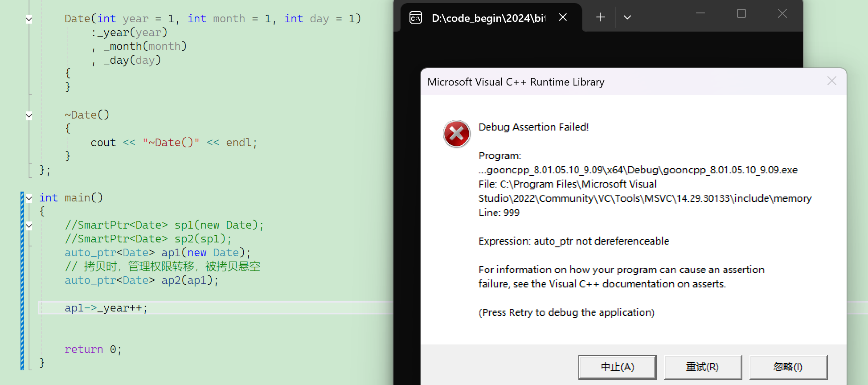Collapse the commented SmartPtr lines fold
Viewport: 868px width, 385px height.
point(29,226)
